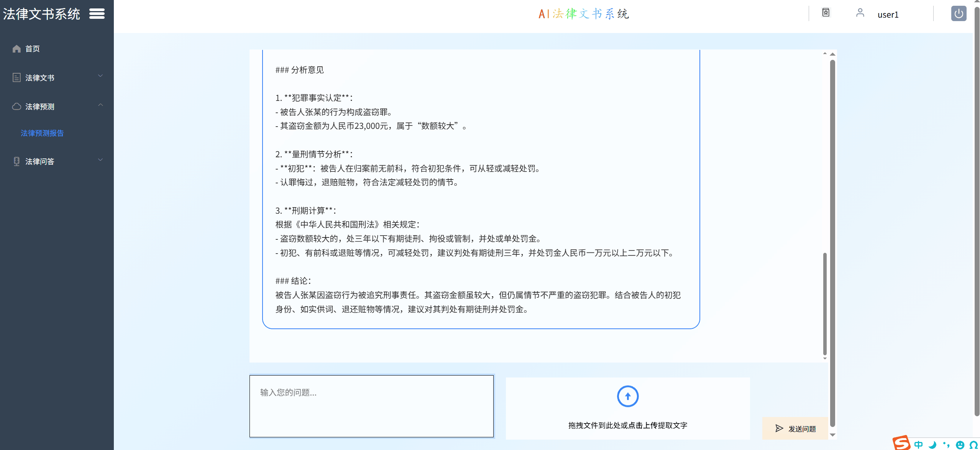The image size is (980, 450).
Task: Click the 发送问题 send button
Action: tap(796, 428)
